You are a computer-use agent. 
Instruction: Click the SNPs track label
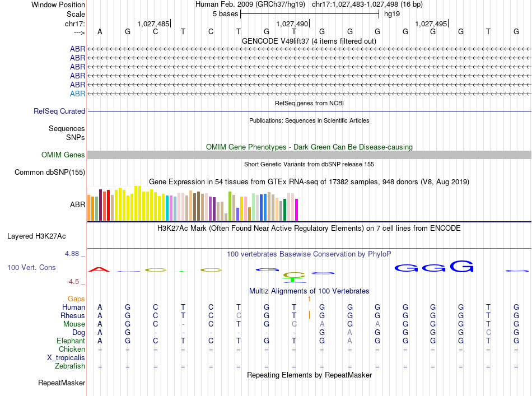pos(76,137)
